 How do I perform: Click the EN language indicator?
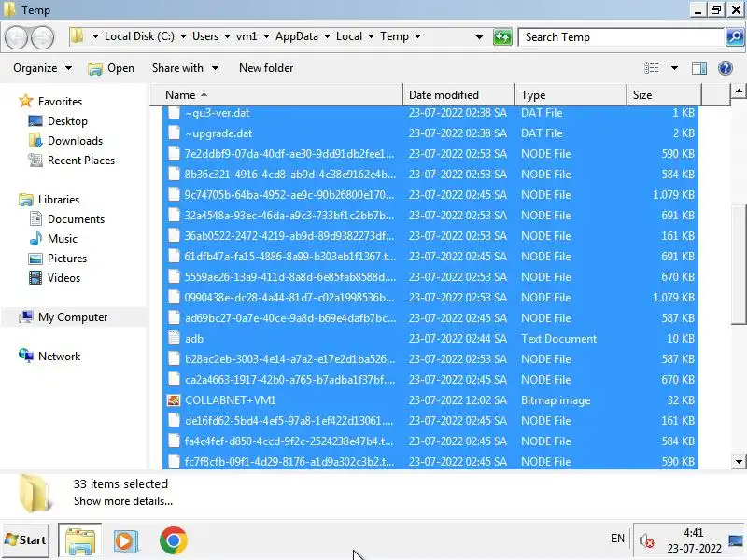[x=617, y=539]
